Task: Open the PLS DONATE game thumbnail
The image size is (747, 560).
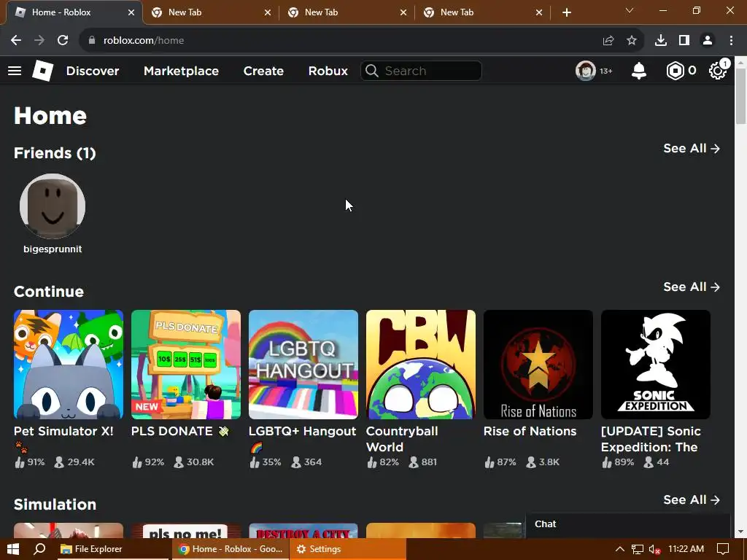Action: tap(186, 365)
